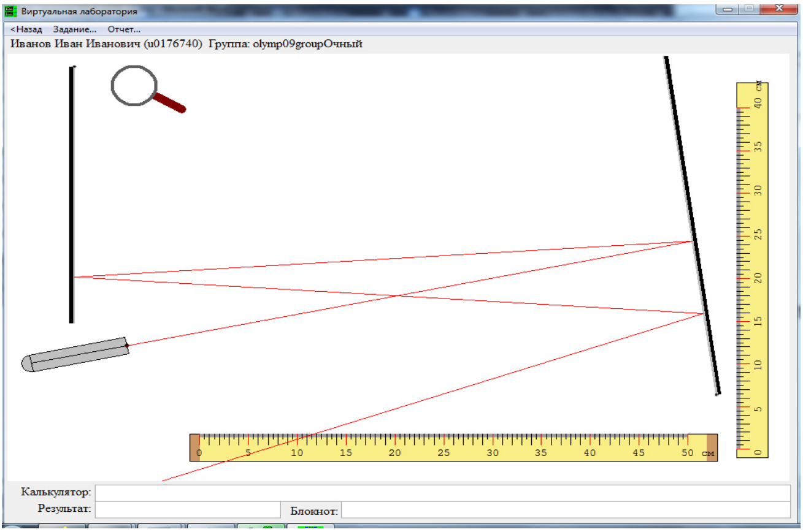
Task: Click into the Калькулятор input field
Action: click(x=442, y=493)
